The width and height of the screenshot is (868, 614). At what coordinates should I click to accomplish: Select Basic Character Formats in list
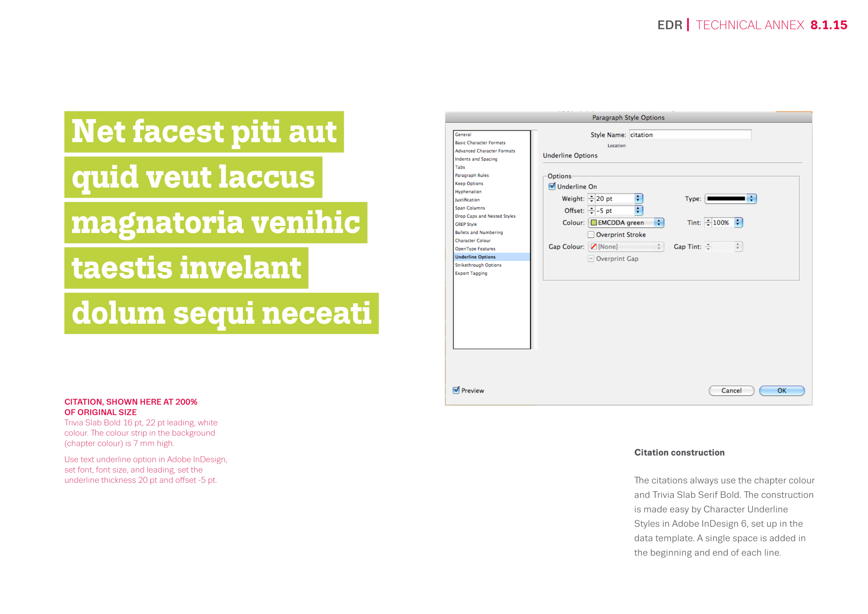480,142
